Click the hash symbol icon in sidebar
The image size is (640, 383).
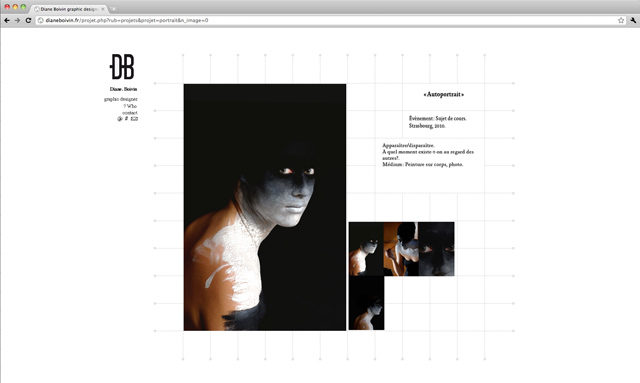click(126, 118)
